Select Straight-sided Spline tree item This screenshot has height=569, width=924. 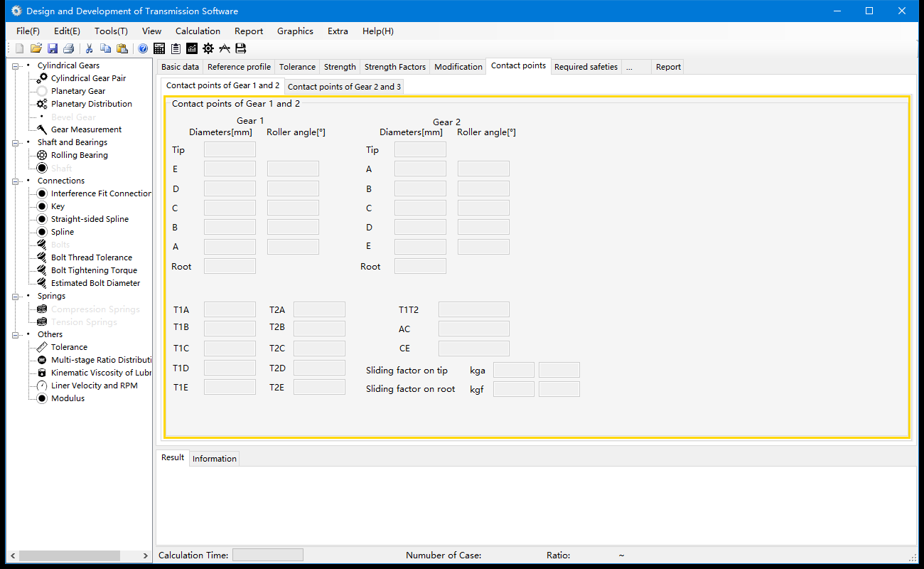[90, 219]
